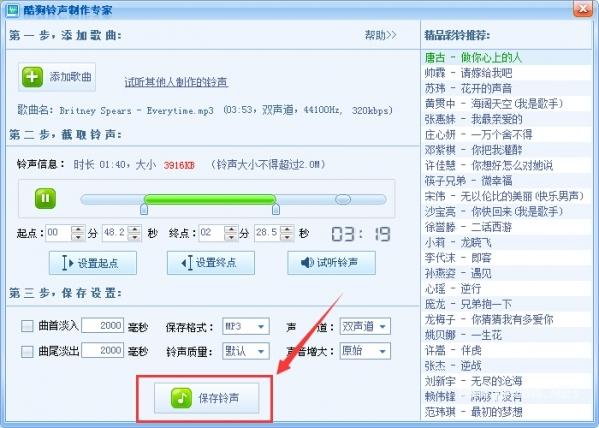This screenshot has height=428, width=599.
Task: Pause playback with the green pause button
Action: tap(45, 198)
